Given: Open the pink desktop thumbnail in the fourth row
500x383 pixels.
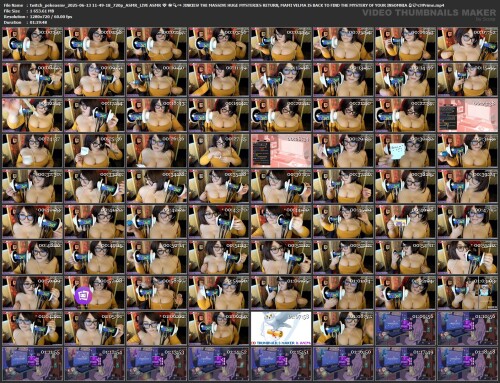Looking at the screenshot, I should point(281,151).
